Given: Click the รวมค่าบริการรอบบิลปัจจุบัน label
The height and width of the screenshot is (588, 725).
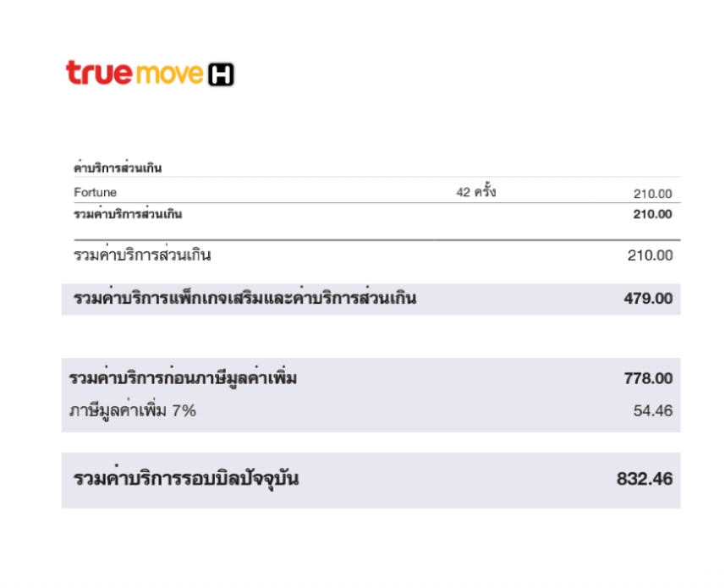Looking at the screenshot, I should coord(186,480).
